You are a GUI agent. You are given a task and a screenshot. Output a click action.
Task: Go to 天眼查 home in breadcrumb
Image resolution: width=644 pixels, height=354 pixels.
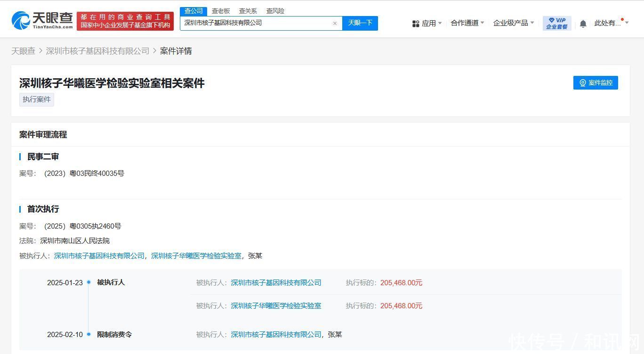(x=23, y=51)
